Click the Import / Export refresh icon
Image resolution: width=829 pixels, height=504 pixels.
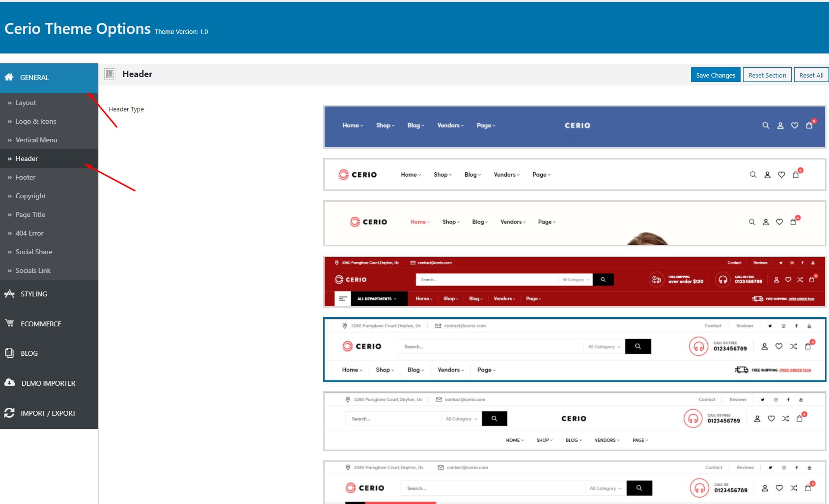pos(9,413)
